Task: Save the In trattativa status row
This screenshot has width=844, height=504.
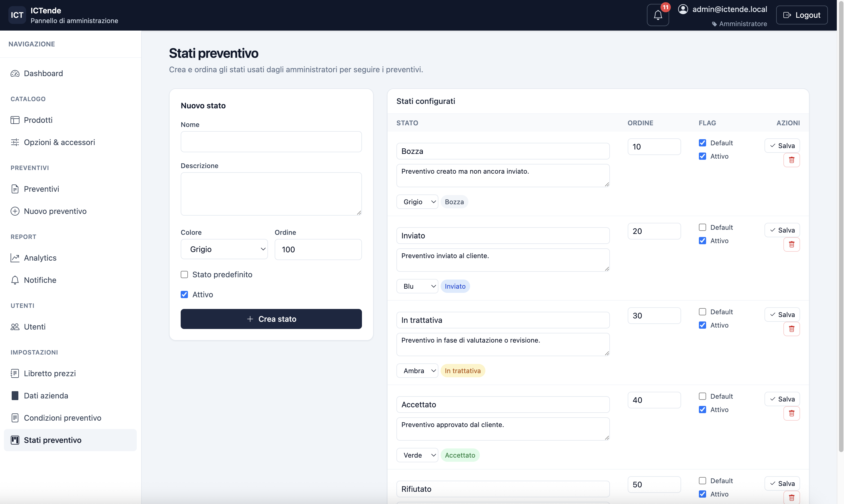Action: pos(782,315)
